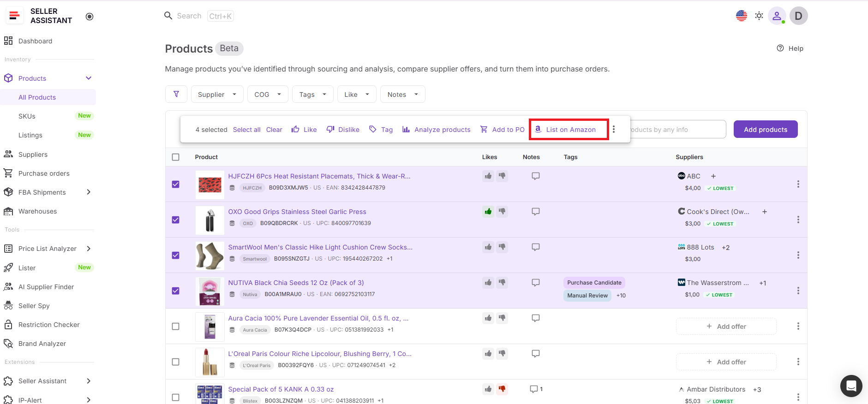Thumbs up the HJFCZH Placemats row
This screenshot has height=404, width=868.
488,176
